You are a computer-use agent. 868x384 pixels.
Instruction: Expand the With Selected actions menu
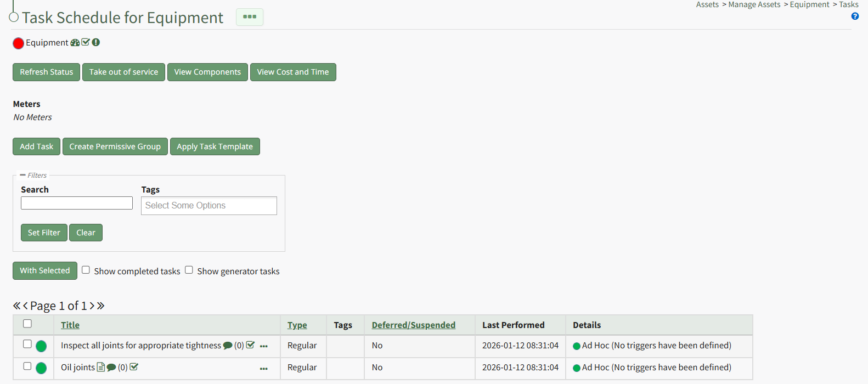(x=45, y=270)
